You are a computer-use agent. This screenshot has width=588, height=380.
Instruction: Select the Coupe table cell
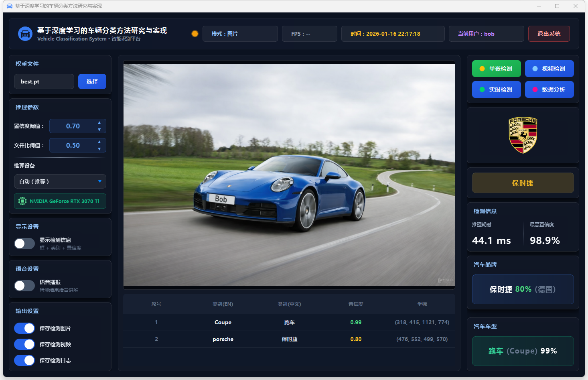coord(223,322)
